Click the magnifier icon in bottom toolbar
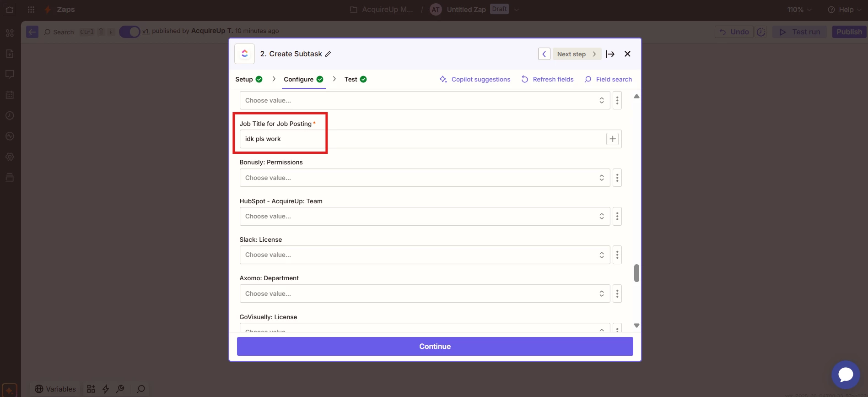 (141, 389)
